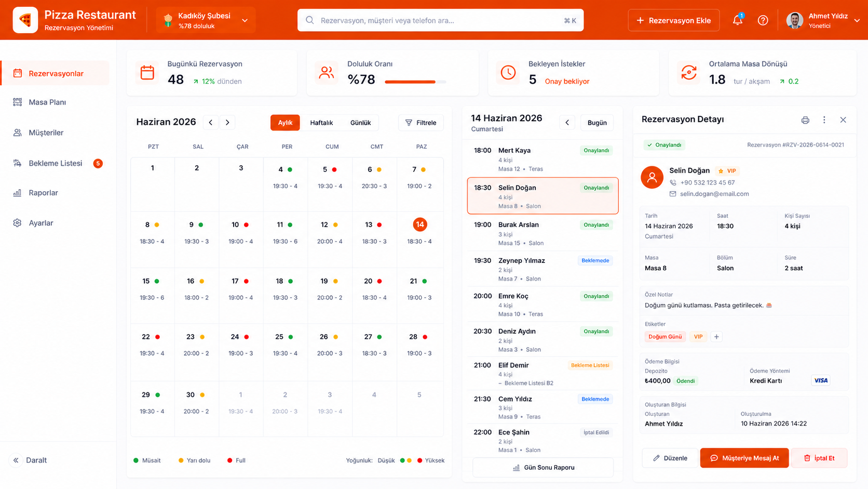Click the Doluluk Oranı progress bar

[415, 82]
